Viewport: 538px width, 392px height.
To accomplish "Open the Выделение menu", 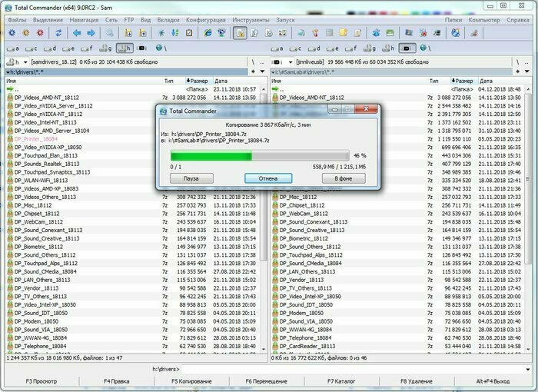I will [48, 20].
